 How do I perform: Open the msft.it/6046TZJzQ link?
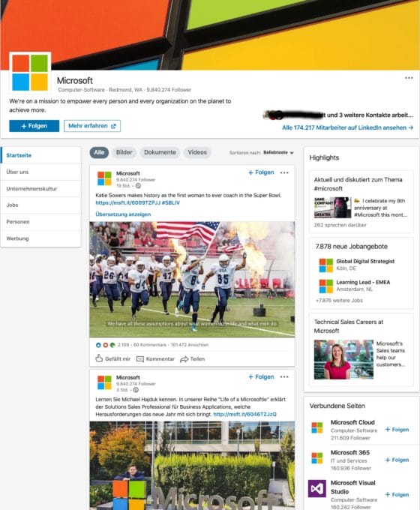coord(244,414)
